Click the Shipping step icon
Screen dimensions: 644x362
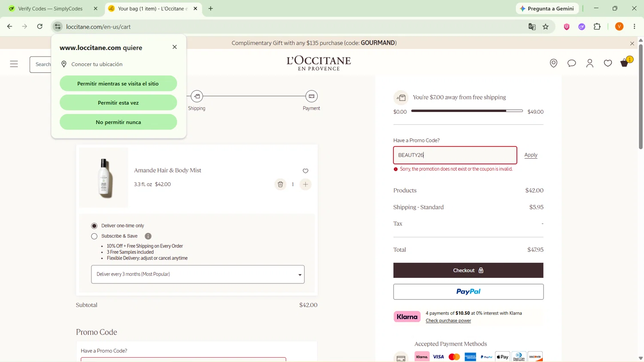[197, 97]
